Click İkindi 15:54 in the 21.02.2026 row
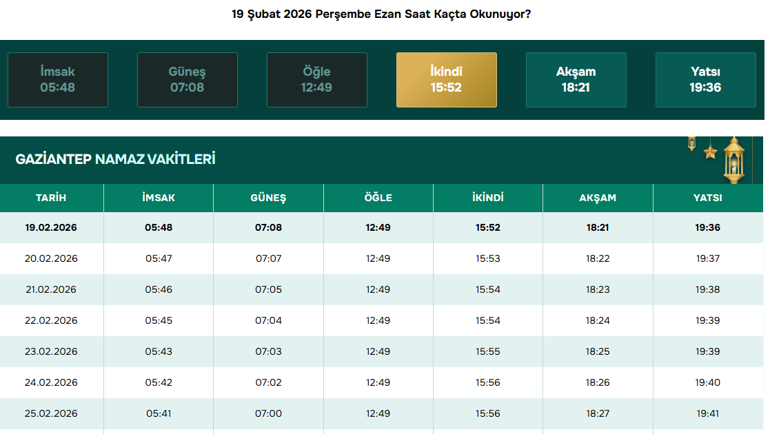770x434 pixels. (x=488, y=289)
